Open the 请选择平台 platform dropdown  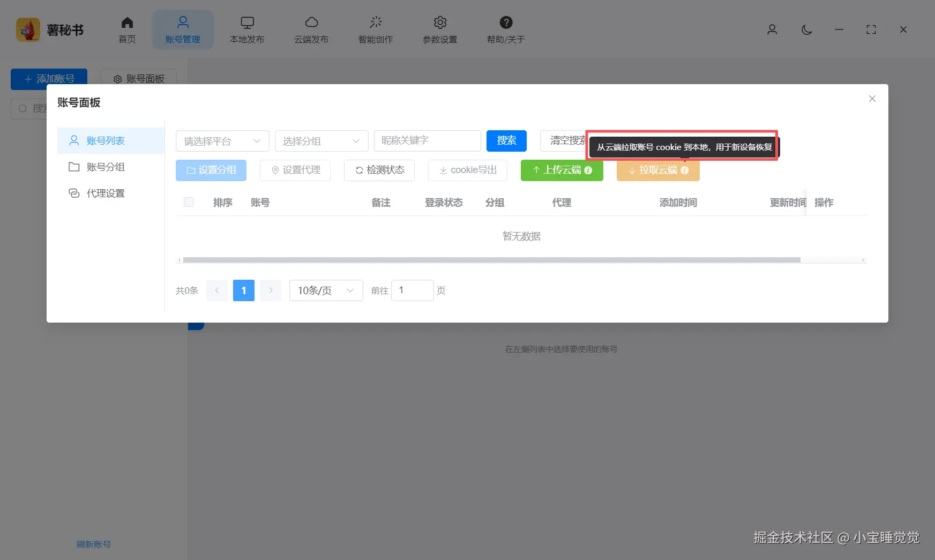tap(222, 141)
